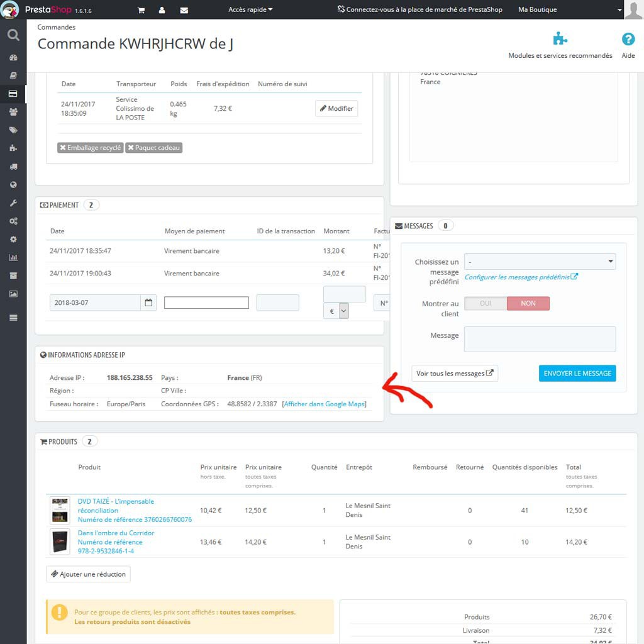Click the 'Commandes' breadcrumb link
Image resolution: width=644 pixels, height=644 pixels.
(x=56, y=27)
